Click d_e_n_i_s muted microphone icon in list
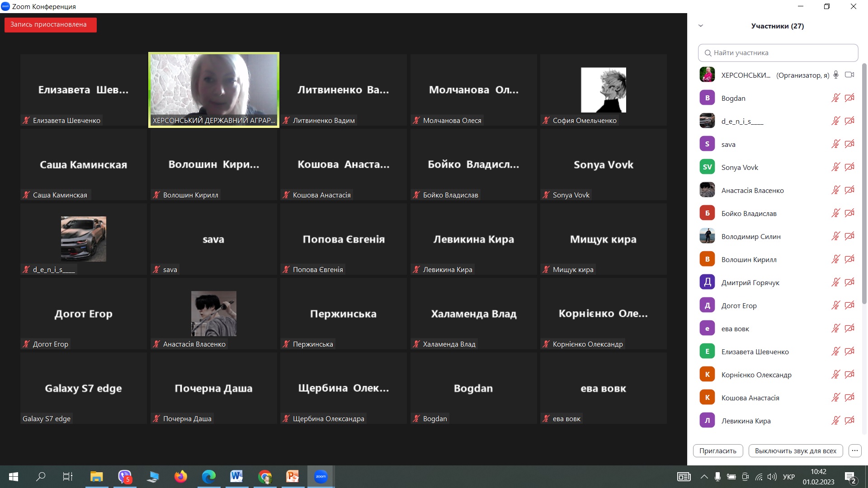This screenshot has width=868, height=488. (835, 121)
